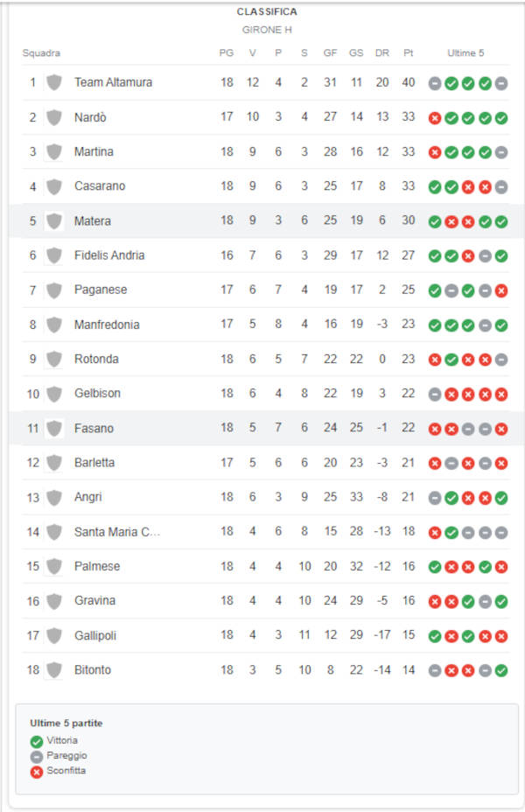Click the Squadra column header

pos(41,52)
